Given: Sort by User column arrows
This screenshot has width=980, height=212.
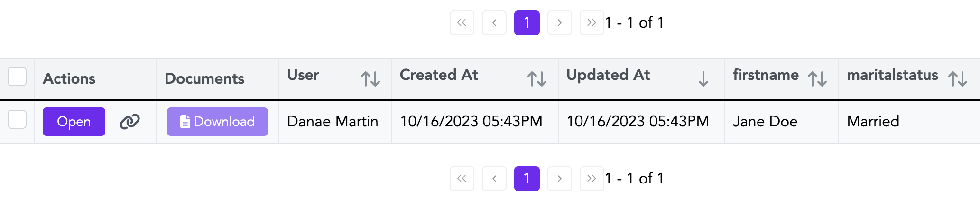Looking at the screenshot, I should (x=370, y=78).
